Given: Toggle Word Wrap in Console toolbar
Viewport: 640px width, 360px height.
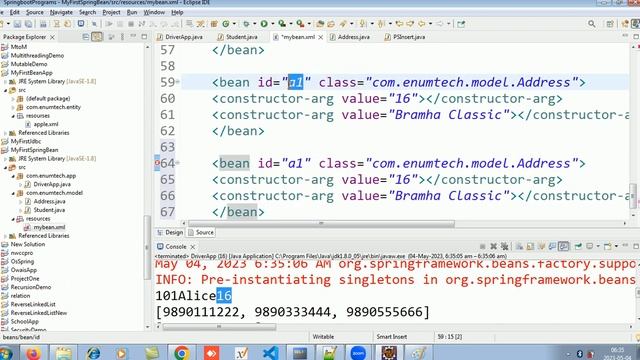Looking at the screenshot, I should [541, 247].
